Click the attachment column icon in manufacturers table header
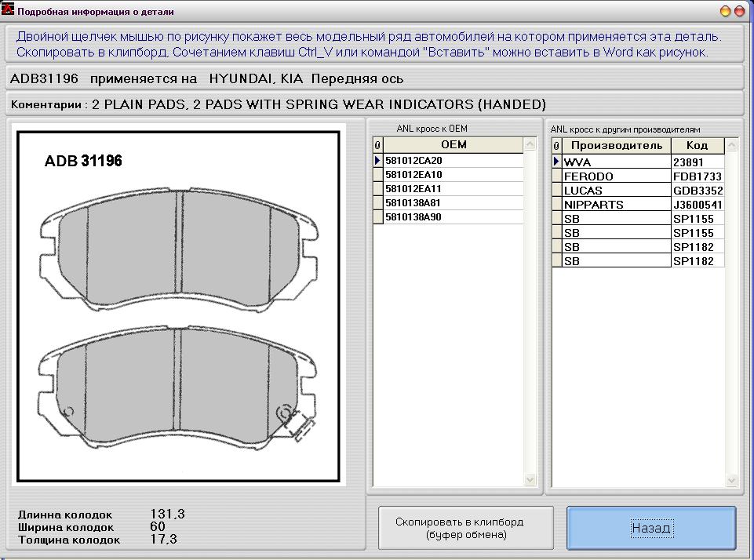The image size is (754, 560). click(x=557, y=146)
